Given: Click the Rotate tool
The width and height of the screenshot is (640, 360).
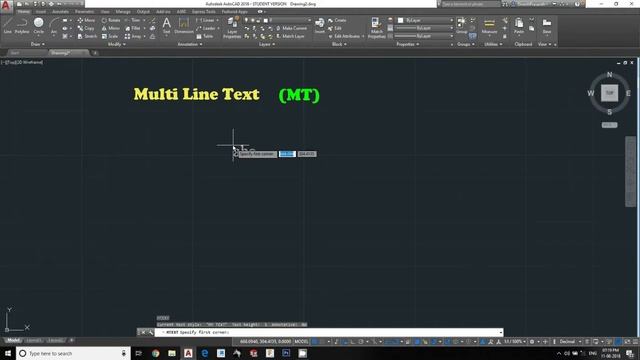Looking at the screenshot, I should point(111,20).
